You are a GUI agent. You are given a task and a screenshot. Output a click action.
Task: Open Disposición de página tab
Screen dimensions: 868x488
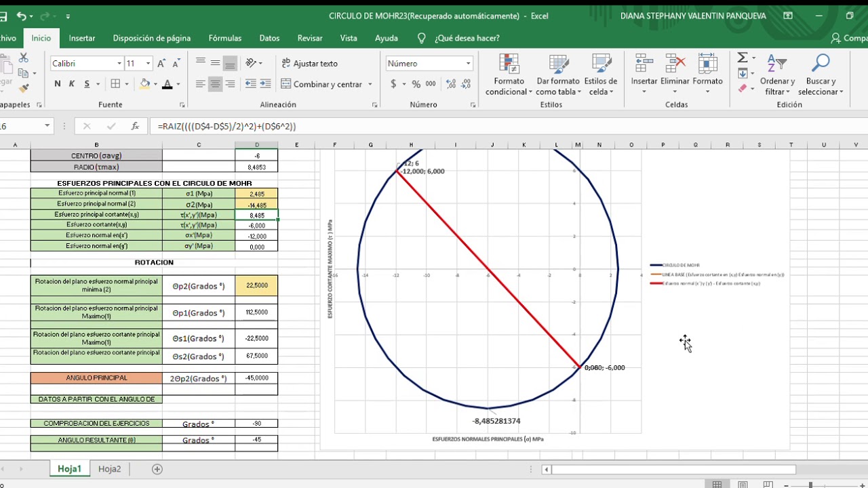pyautogui.click(x=152, y=38)
